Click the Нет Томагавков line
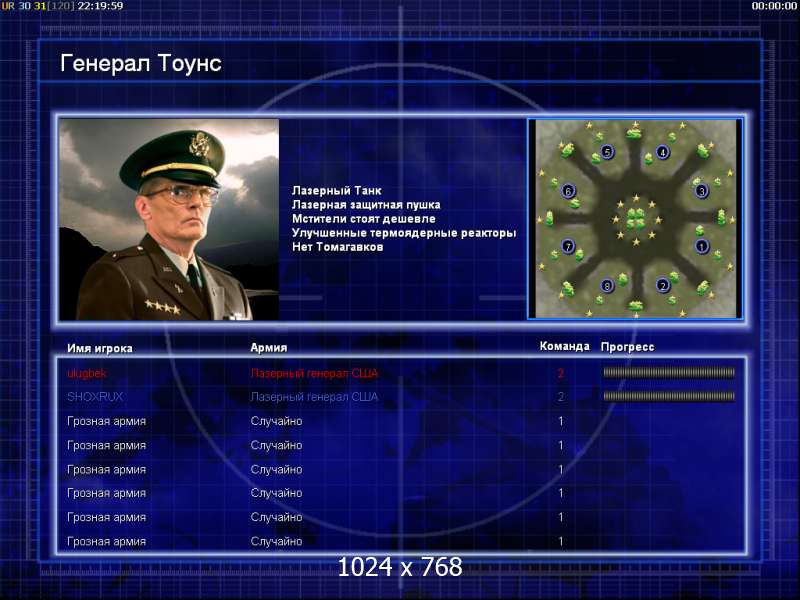The height and width of the screenshot is (600, 800). [338, 247]
